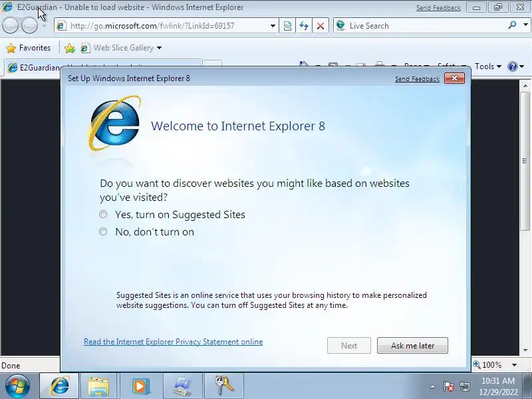Image resolution: width=532 pixels, height=399 pixels.
Task: Click the keys taskbar icon
Action: [x=225, y=386]
